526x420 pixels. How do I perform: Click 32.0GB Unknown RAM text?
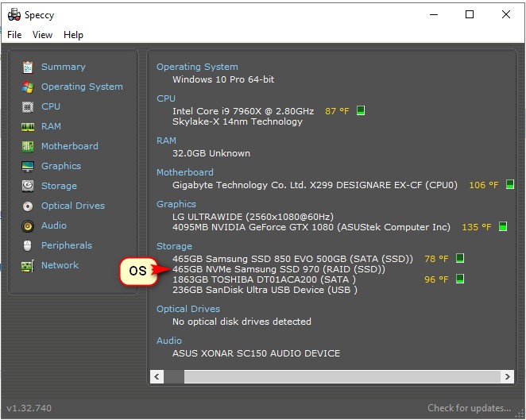[211, 153]
